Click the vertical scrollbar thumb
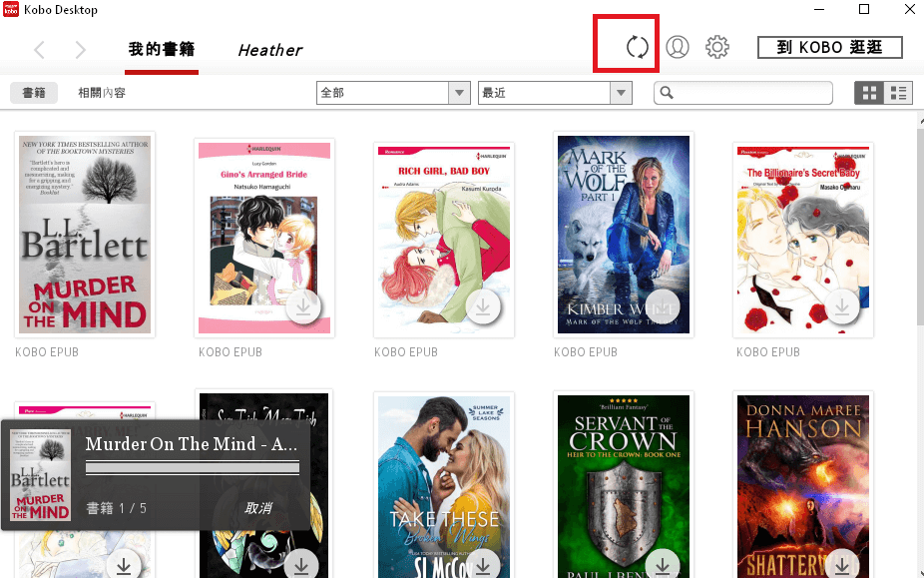 [x=920, y=227]
